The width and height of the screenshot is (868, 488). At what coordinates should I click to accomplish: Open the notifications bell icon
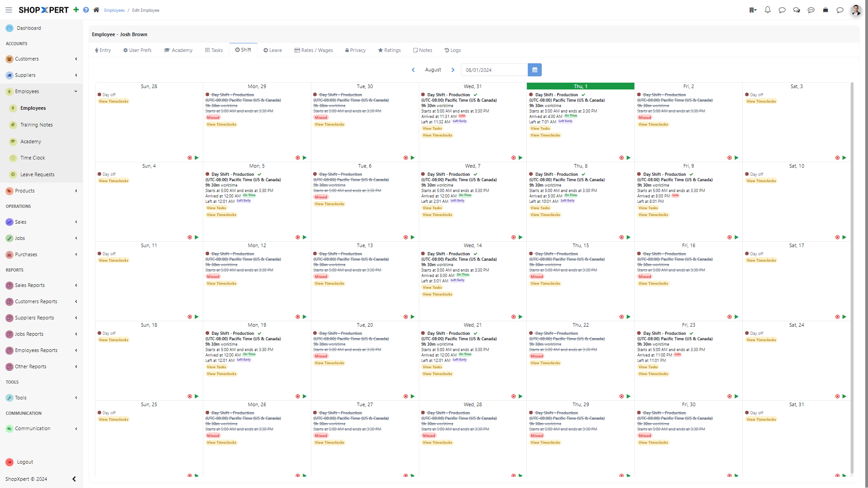coord(768,10)
